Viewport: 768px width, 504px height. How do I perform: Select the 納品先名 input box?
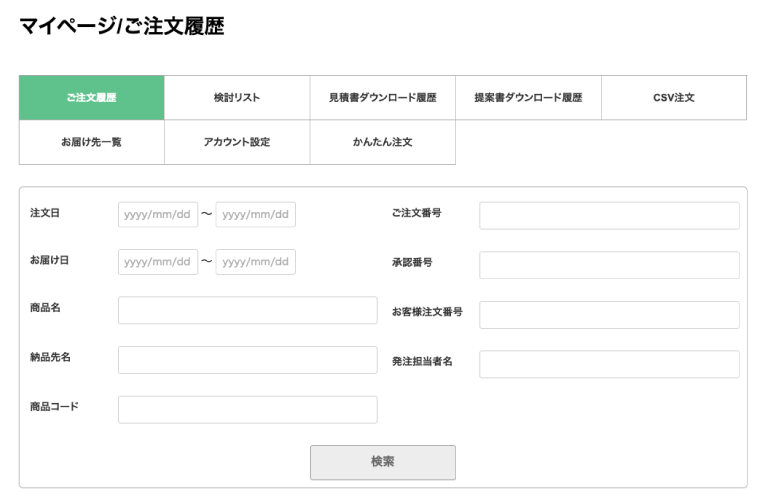(248, 360)
